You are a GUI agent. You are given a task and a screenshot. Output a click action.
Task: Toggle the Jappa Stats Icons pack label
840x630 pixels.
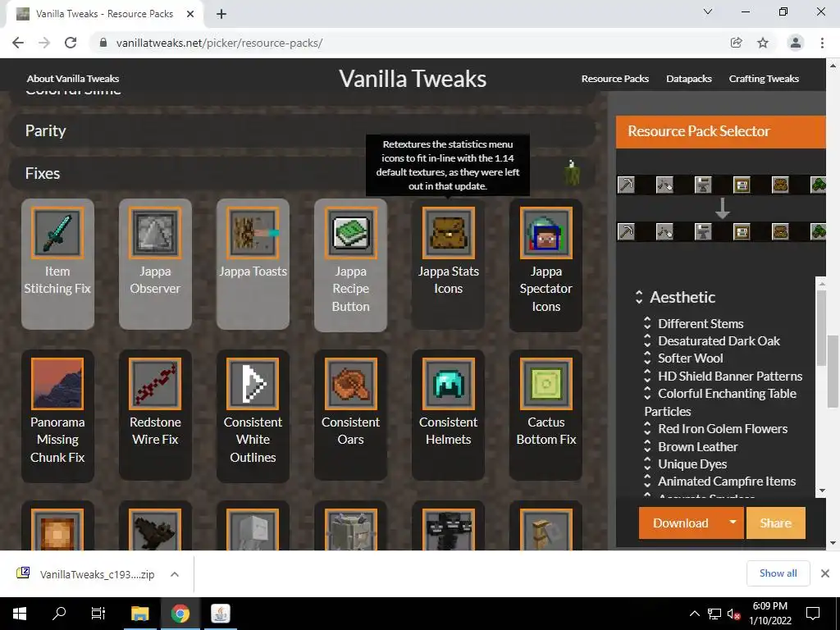[449, 280]
